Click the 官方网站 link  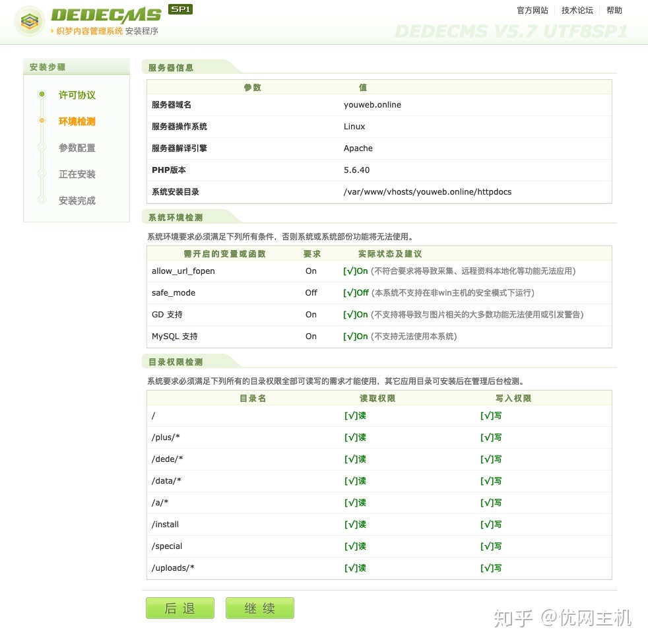[x=532, y=10]
